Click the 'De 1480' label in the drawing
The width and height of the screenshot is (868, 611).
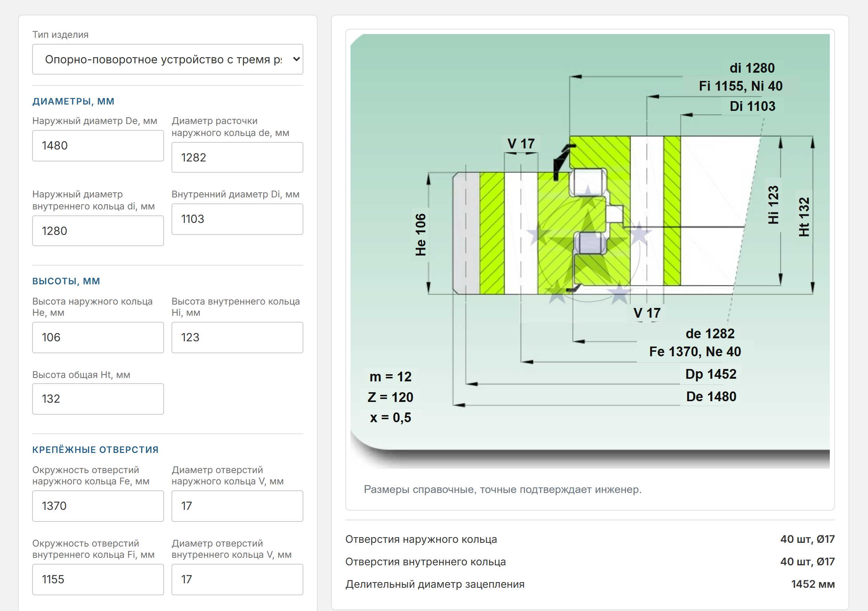coord(711,396)
